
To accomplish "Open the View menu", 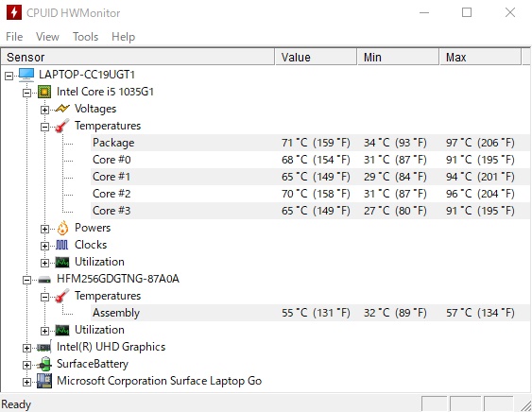I will pyautogui.click(x=47, y=37).
